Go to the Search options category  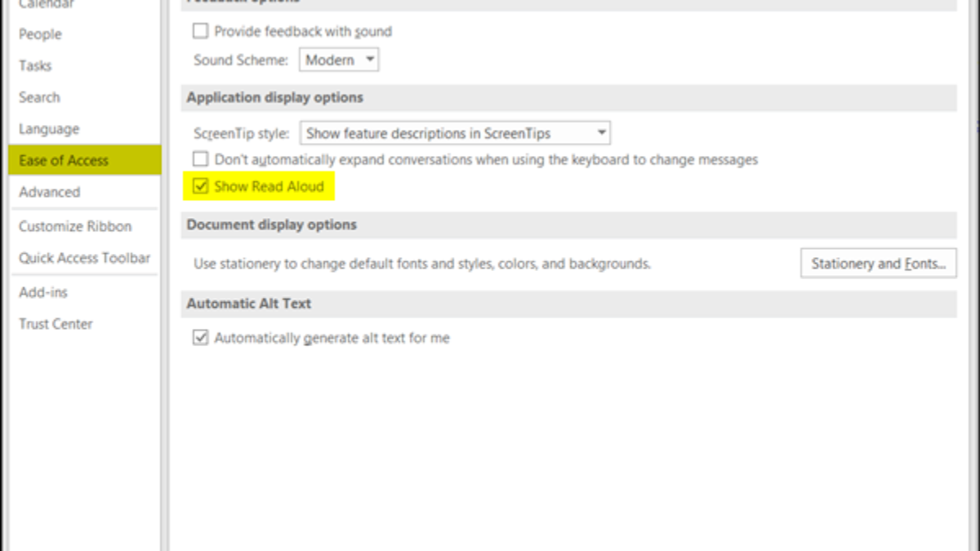39,97
